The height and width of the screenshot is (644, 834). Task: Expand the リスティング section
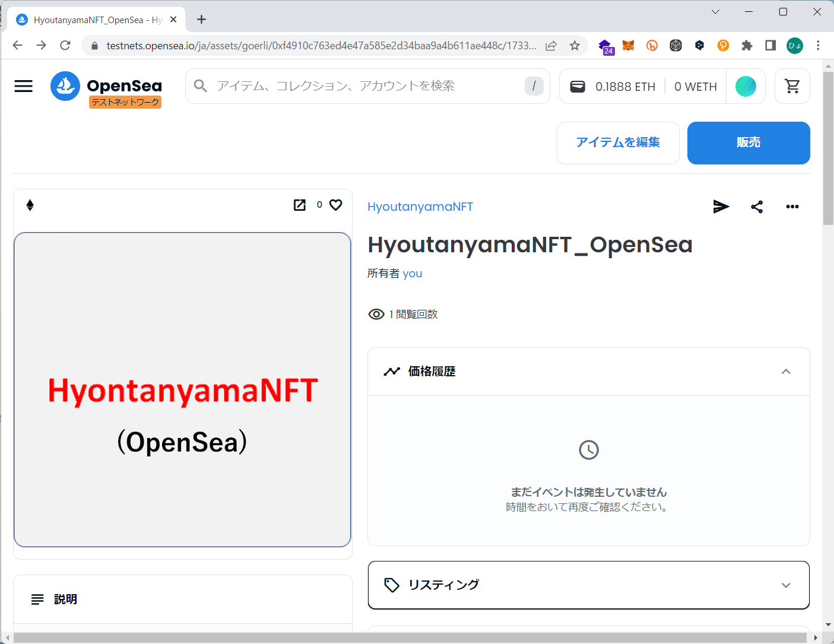(x=786, y=585)
